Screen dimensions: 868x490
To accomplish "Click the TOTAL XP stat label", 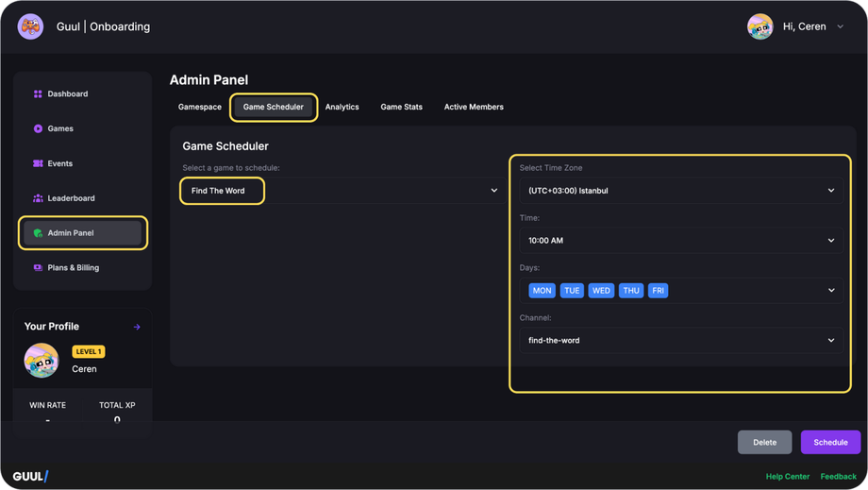I will 117,405.
